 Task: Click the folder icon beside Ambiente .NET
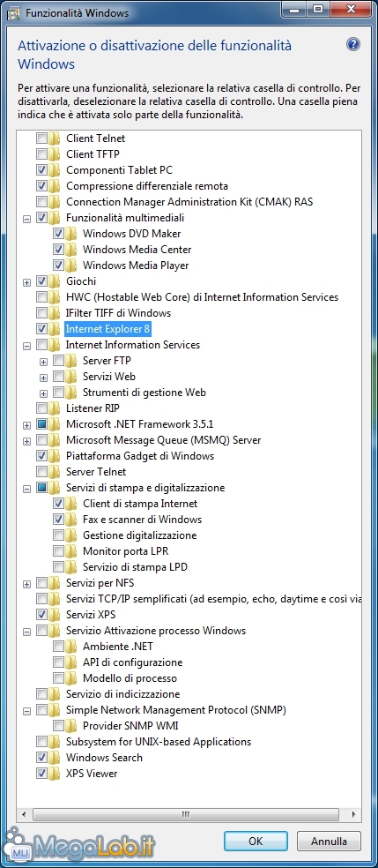pyautogui.click(x=70, y=647)
